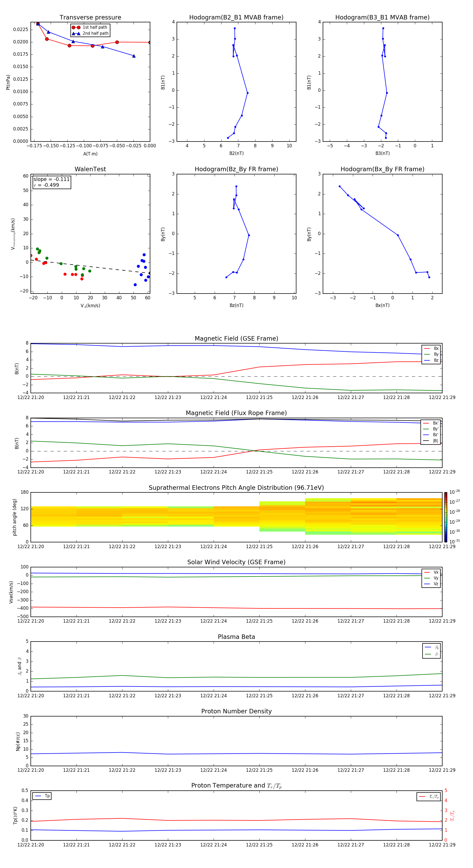Click the "A(T·m)" x-axis label
Image resolution: width=473 pixels, height=868 pixels.
pyautogui.click(x=90, y=154)
